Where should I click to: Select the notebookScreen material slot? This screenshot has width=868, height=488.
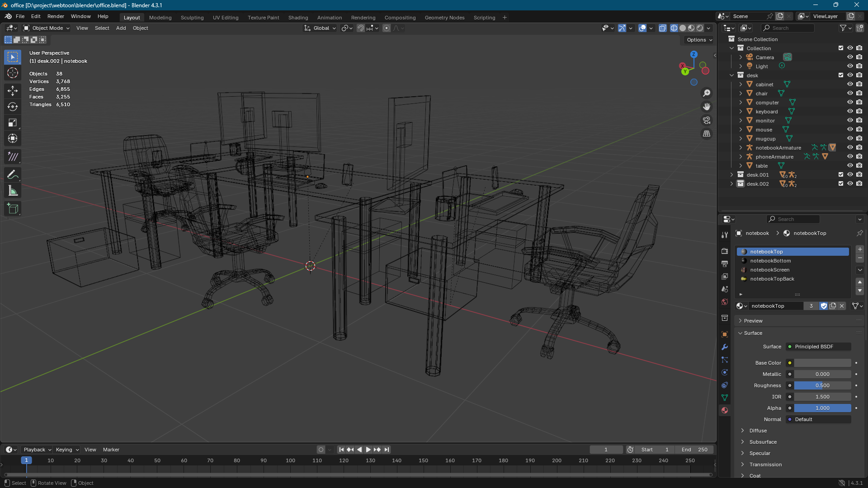click(769, 270)
